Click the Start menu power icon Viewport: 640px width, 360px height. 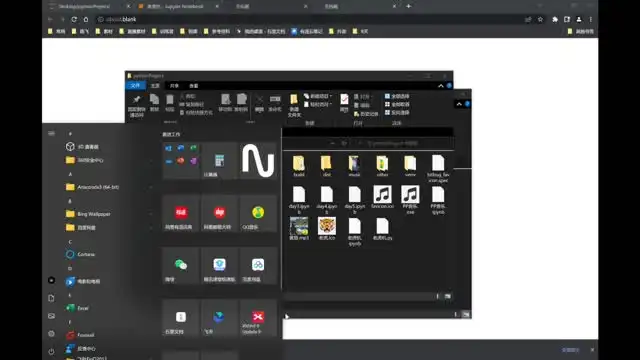[51, 351]
